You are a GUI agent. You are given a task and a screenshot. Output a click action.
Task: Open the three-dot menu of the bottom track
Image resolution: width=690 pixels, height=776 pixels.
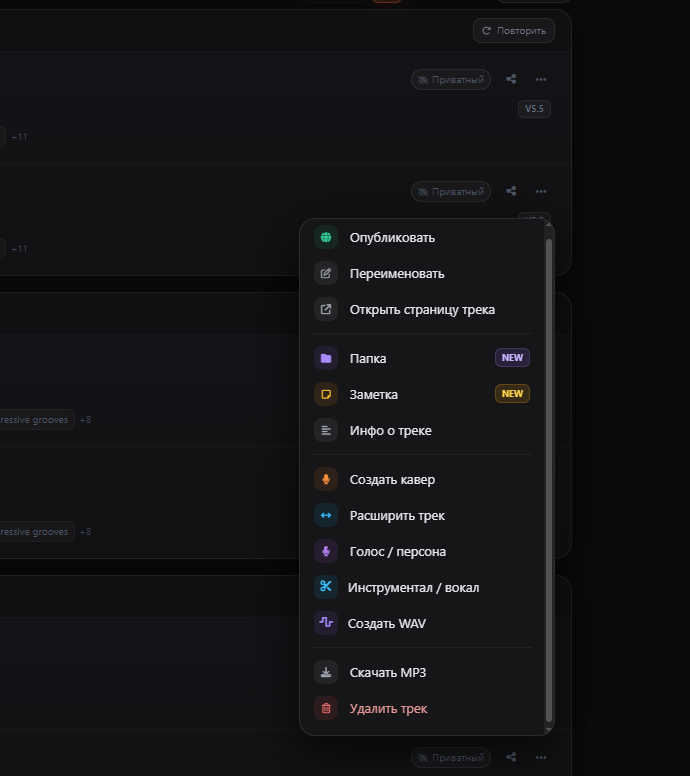(541, 758)
